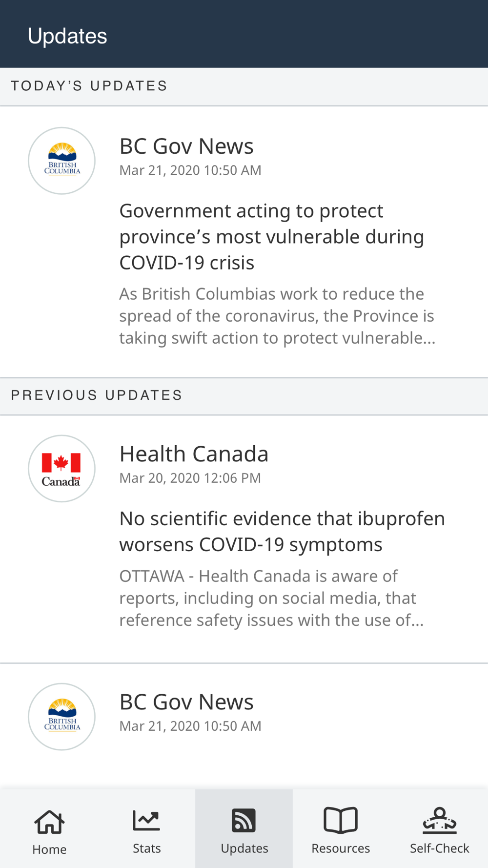Switch to the Stats tab label
488x868 pixels.
(147, 848)
